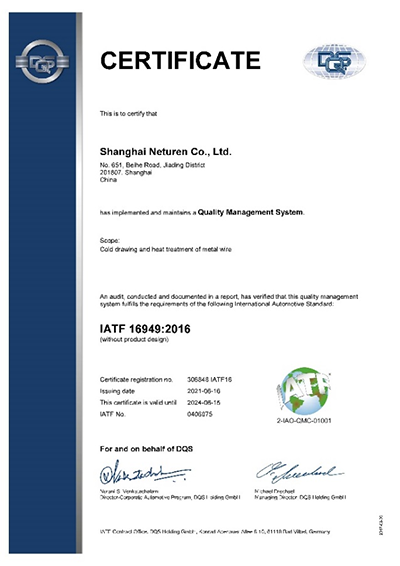Click '(without product design)' note

point(134,339)
